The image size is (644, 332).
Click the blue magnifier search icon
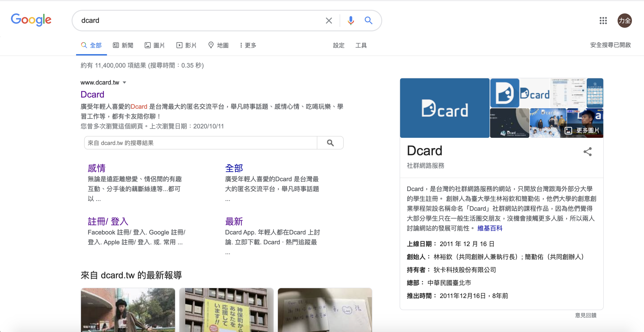[368, 21]
